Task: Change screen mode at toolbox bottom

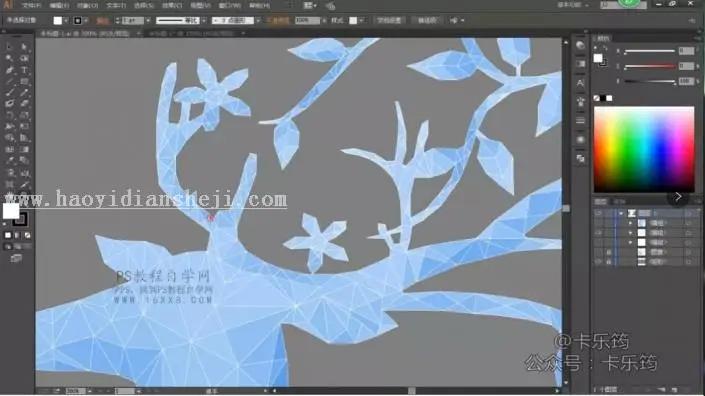Action: coord(16,258)
